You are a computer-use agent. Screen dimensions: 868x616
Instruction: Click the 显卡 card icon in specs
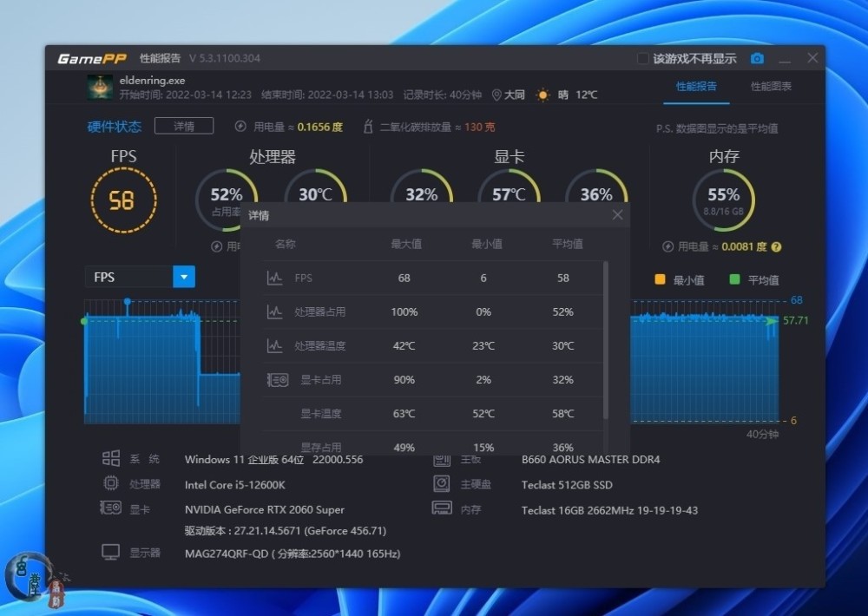tap(111, 508)
